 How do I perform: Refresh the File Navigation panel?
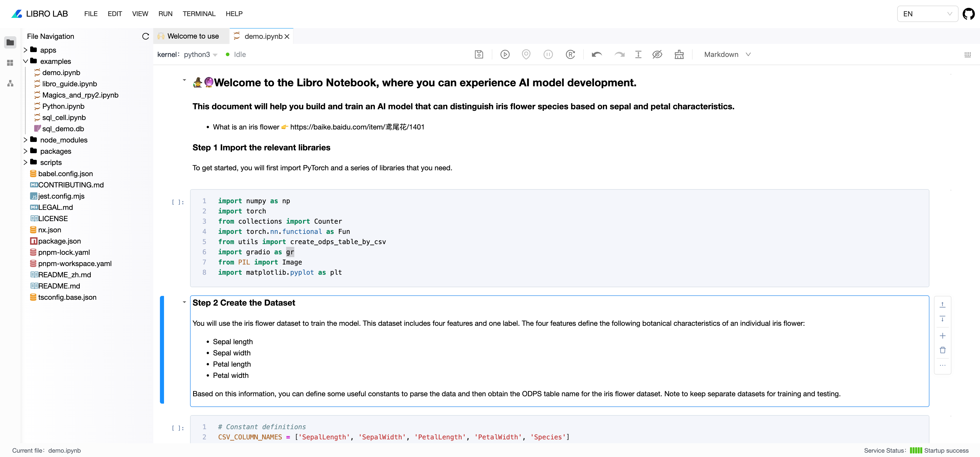[x=145, y=36]
